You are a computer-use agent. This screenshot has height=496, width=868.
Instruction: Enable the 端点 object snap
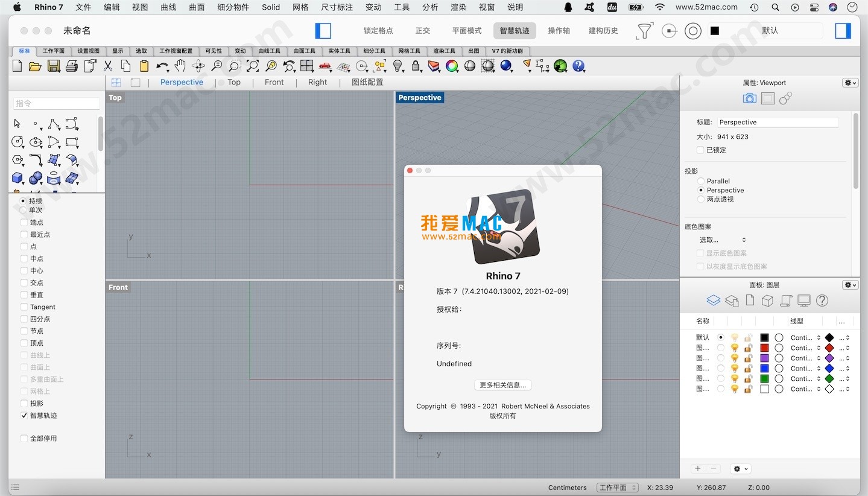pyautogui.click(x=25, y=222)
